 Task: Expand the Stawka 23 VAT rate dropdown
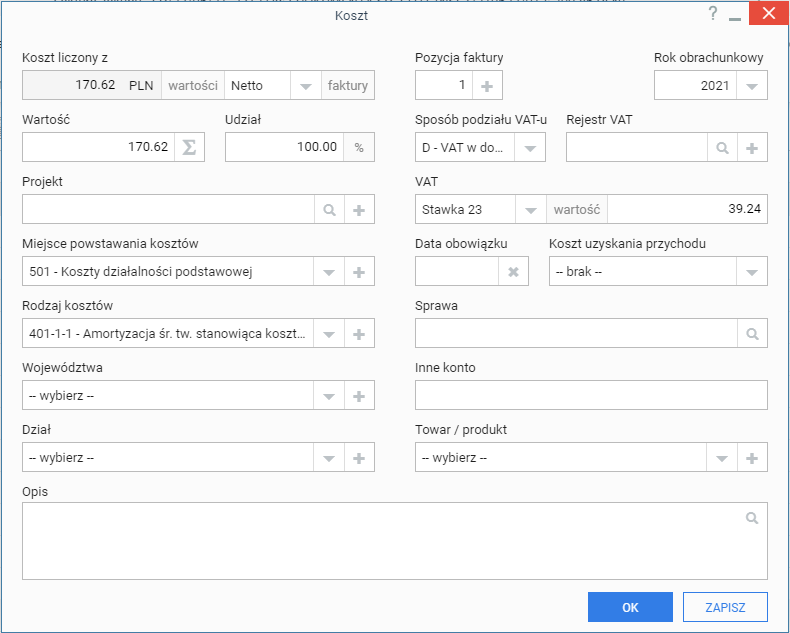531,209
